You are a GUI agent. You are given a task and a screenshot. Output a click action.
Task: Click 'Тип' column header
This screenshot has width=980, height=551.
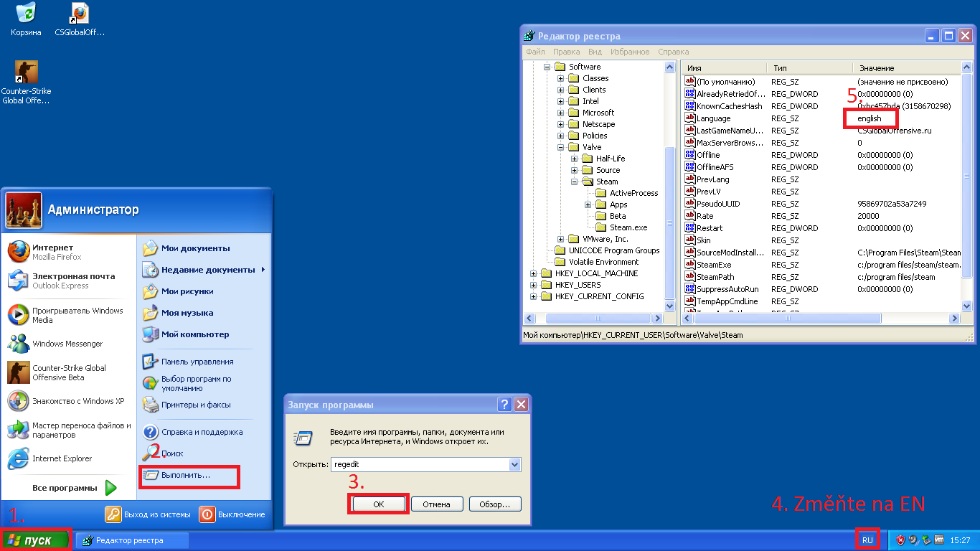pos(809,68)
